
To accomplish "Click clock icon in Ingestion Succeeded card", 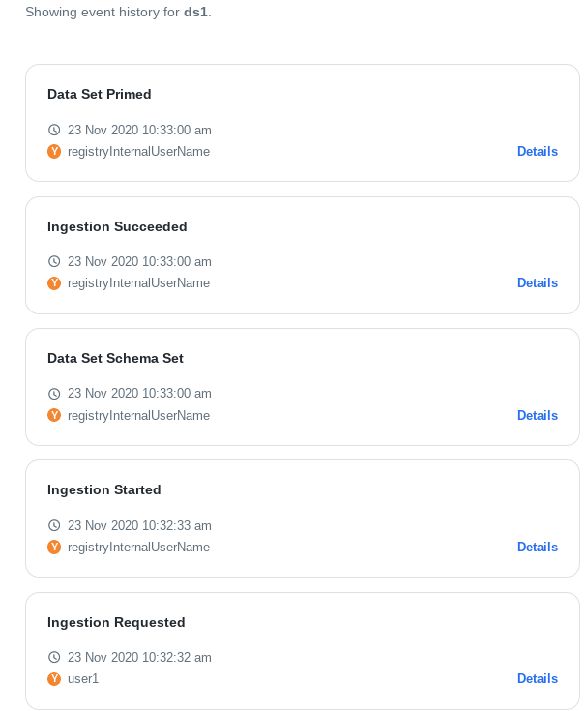I will click(x=54, y=261).
